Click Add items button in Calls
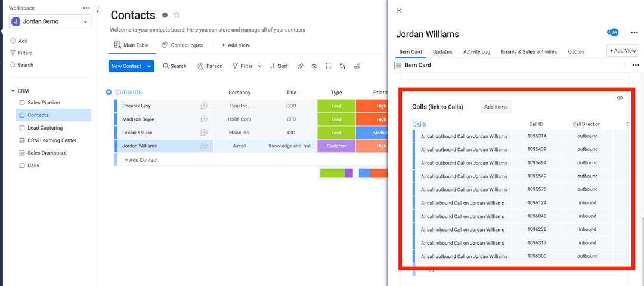Screen dimensions: 644x286 click(x=496, y=107)
